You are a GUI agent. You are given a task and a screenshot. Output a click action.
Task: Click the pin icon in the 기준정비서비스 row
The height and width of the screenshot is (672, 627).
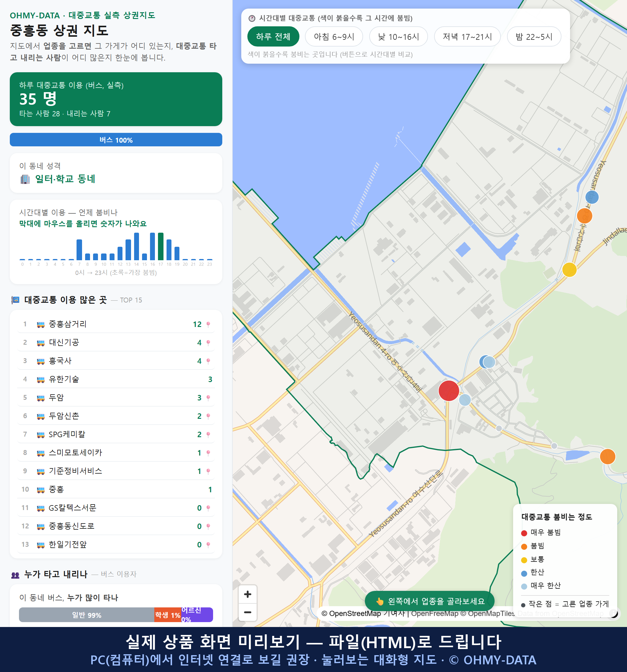208,471
